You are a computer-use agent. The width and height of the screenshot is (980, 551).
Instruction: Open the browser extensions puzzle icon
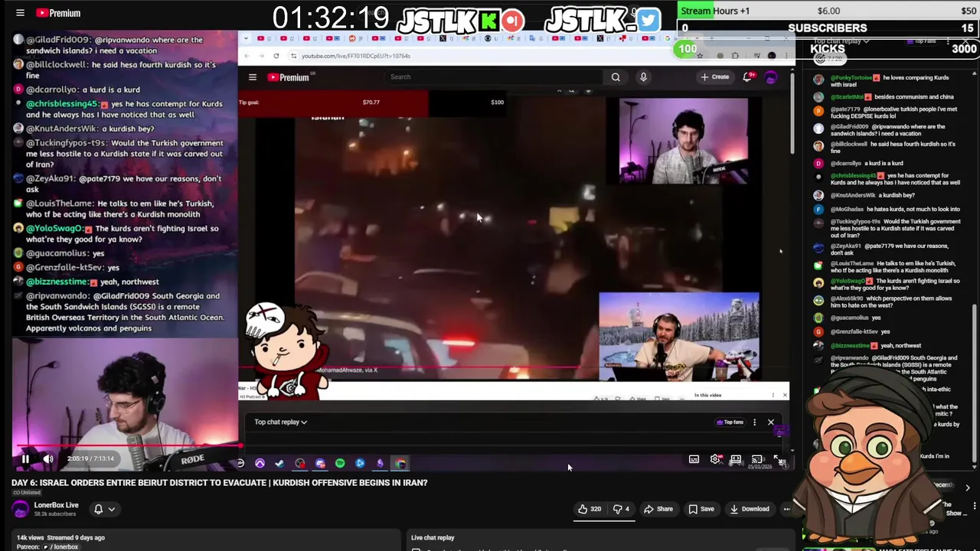coord(735,56)
